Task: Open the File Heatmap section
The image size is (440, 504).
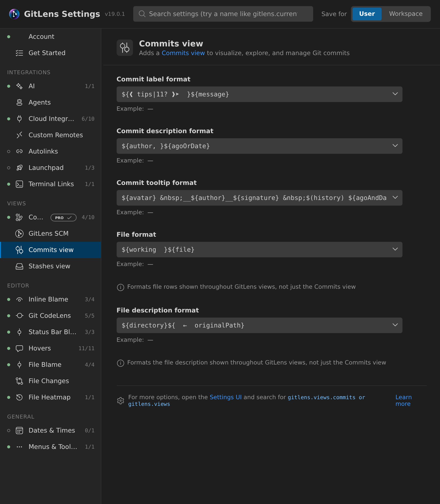Action: tap(51, 397)
